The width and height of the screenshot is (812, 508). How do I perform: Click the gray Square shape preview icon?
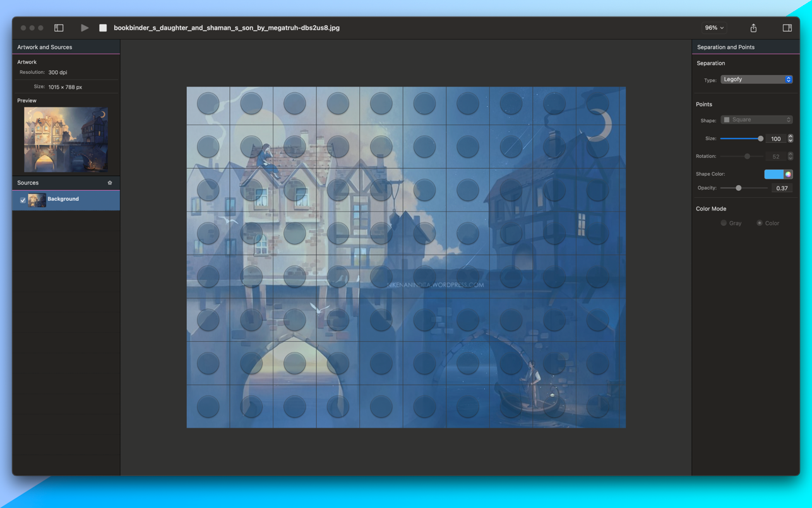pyautogui.click(x=727, y=120)
